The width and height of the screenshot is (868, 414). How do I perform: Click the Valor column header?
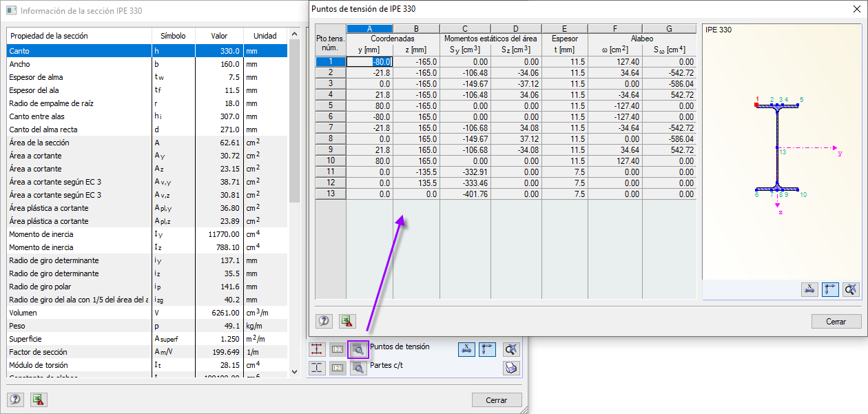[x=219, y=36]
